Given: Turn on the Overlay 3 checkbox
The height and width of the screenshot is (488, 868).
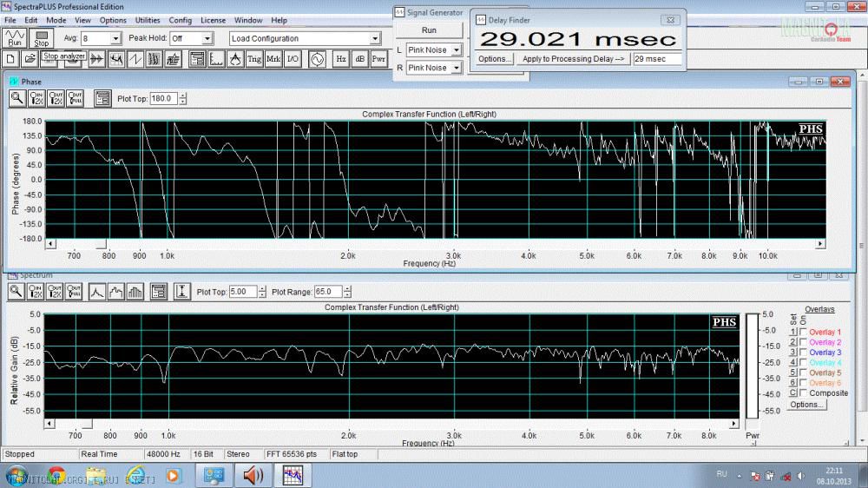Looking at the screenshot, I should click(803, 353).
